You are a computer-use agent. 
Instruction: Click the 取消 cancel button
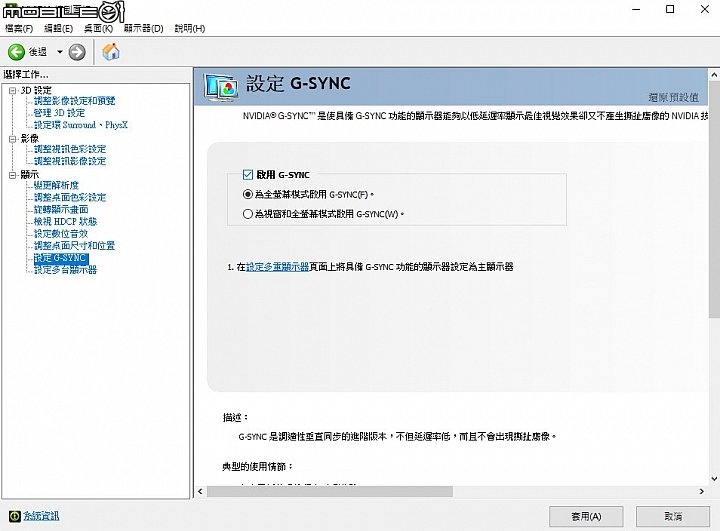pos(673,517)
